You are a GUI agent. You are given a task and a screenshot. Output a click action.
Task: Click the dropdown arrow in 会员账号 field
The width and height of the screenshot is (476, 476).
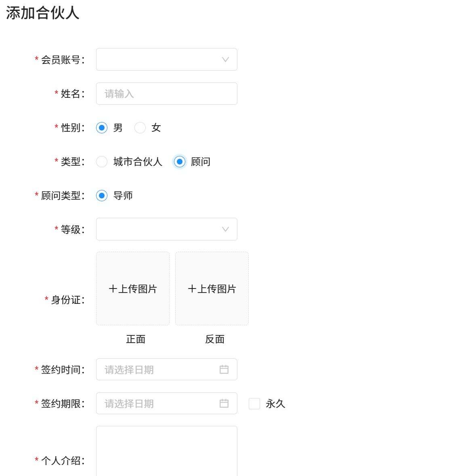pos(225,59)
